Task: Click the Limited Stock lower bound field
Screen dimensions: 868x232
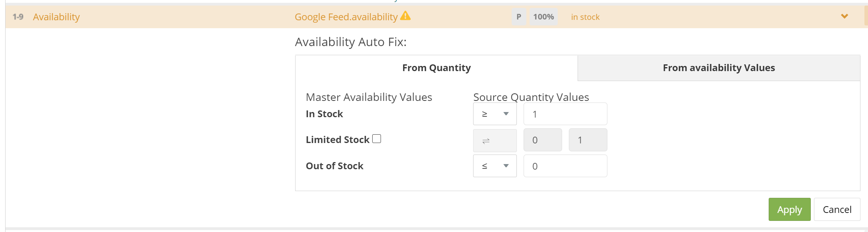Action: [x=543, y=140]
